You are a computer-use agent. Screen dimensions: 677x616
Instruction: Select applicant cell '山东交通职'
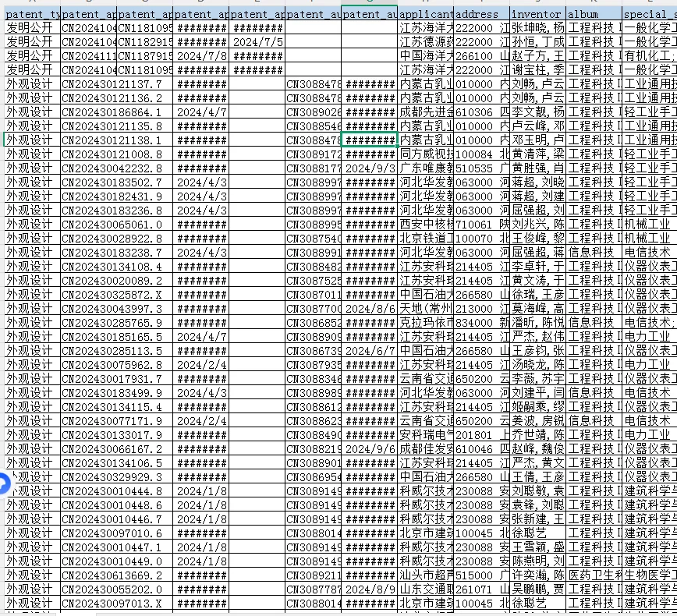[x=425, y=589]
